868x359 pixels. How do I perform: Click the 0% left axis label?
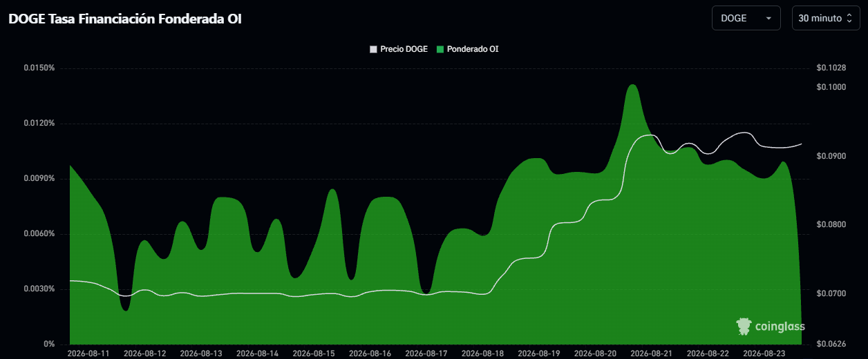tap(50, 345)
